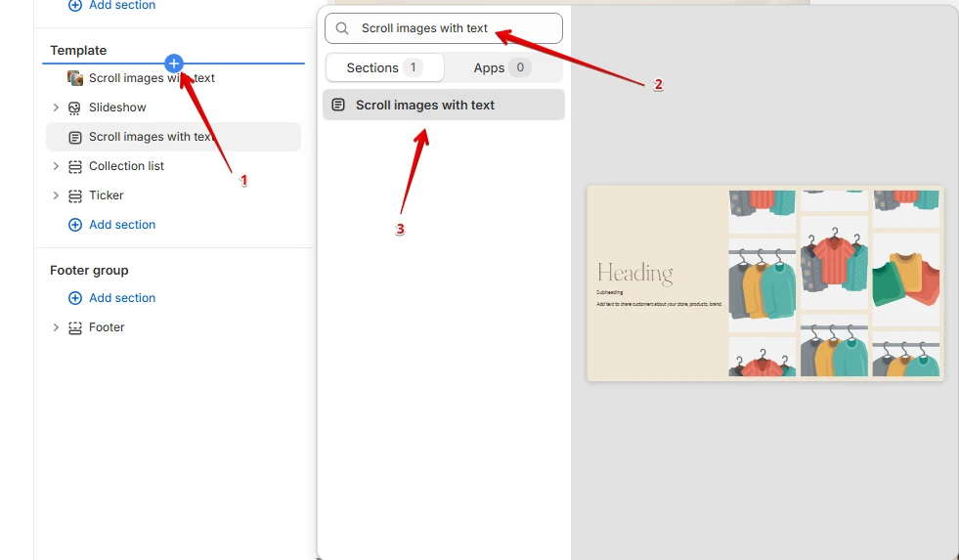The width and height of the screenshot is (959, 560).
Task: Click Add section link under Template
Action: [x=122, y=225]
